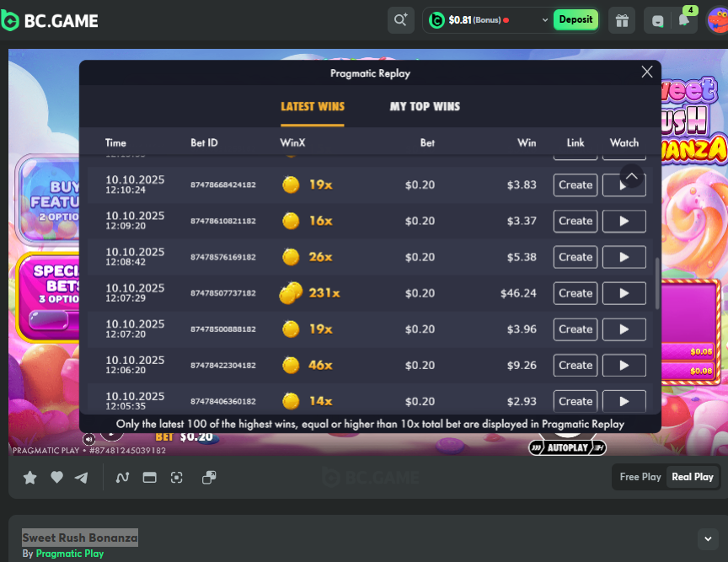Open the gift rewards icon
The height and width of the screenshot is (562, 728).
point(622,20)
